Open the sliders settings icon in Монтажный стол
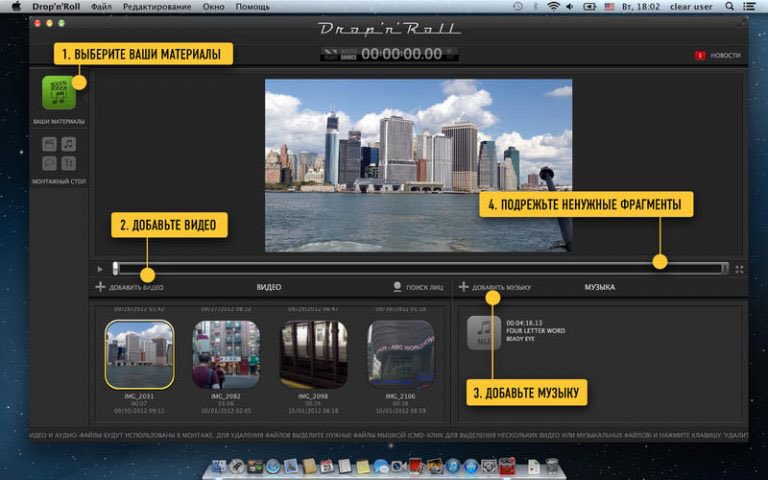The image size is (768, 480). point(69,163)
